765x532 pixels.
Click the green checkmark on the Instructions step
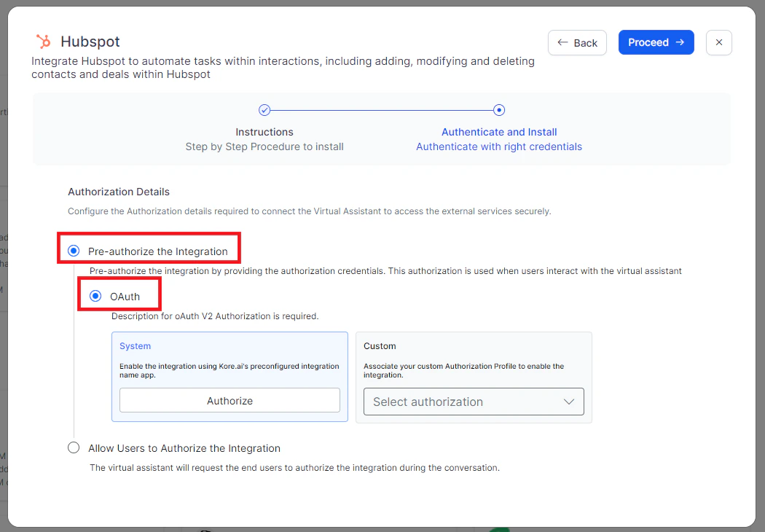coord(264,109)
